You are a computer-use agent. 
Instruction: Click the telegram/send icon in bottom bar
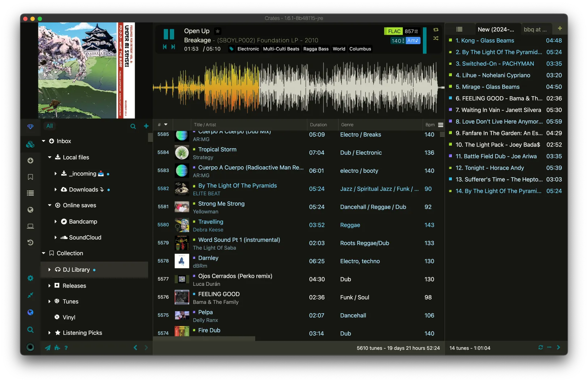(47, 348)
